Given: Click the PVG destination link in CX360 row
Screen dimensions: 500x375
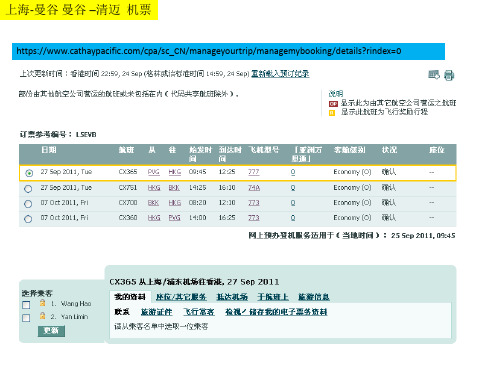Looking at the screenshot, I should [174, 218].
